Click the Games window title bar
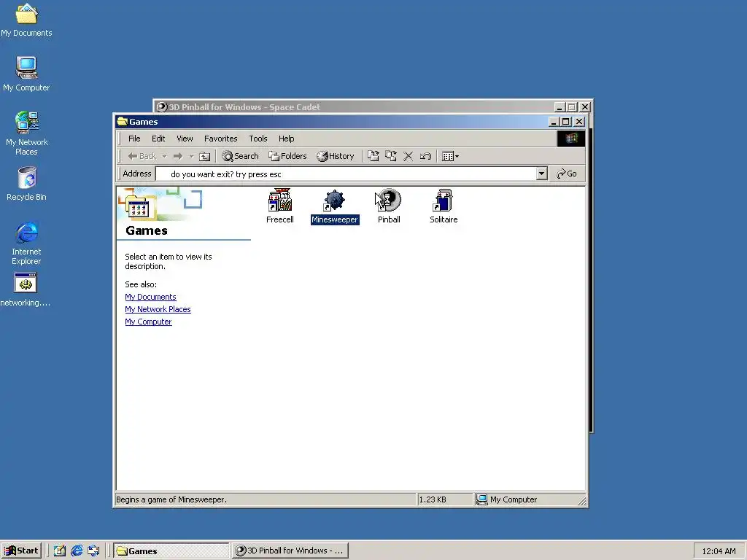 click(333, 122)
